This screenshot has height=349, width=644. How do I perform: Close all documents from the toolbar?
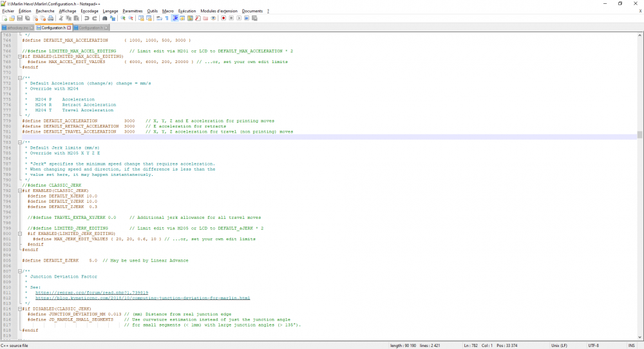tap(43, 18)
